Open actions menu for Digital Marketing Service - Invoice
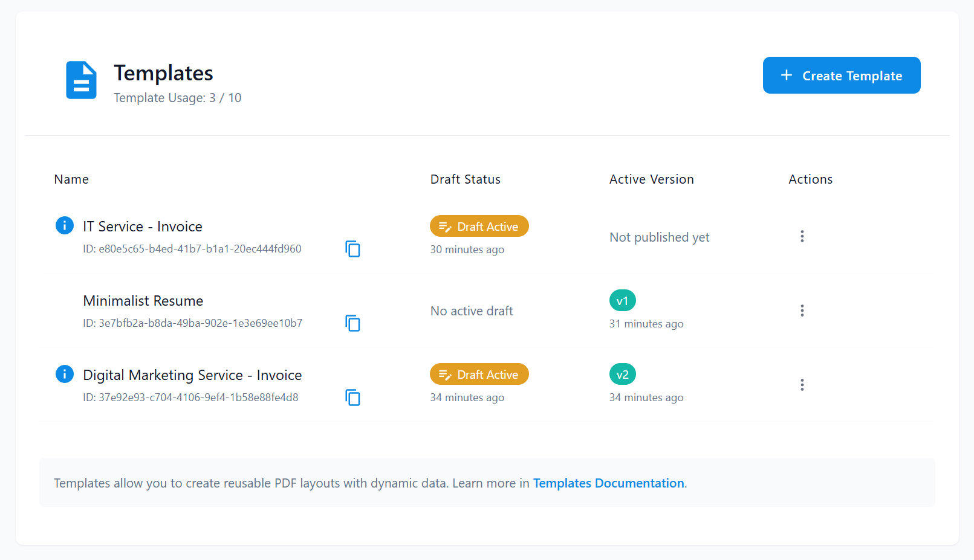This screenshot has width=974, height=560. (x=802, y=384)
